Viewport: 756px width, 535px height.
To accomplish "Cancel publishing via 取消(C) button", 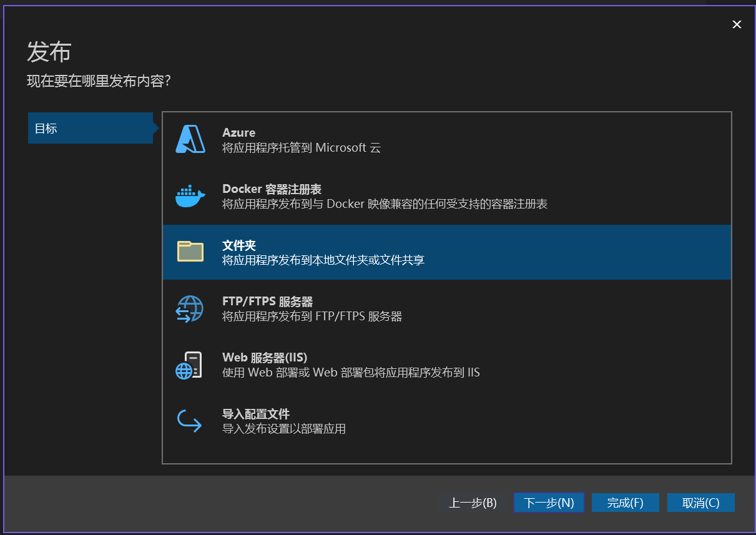I will point(700,503).
